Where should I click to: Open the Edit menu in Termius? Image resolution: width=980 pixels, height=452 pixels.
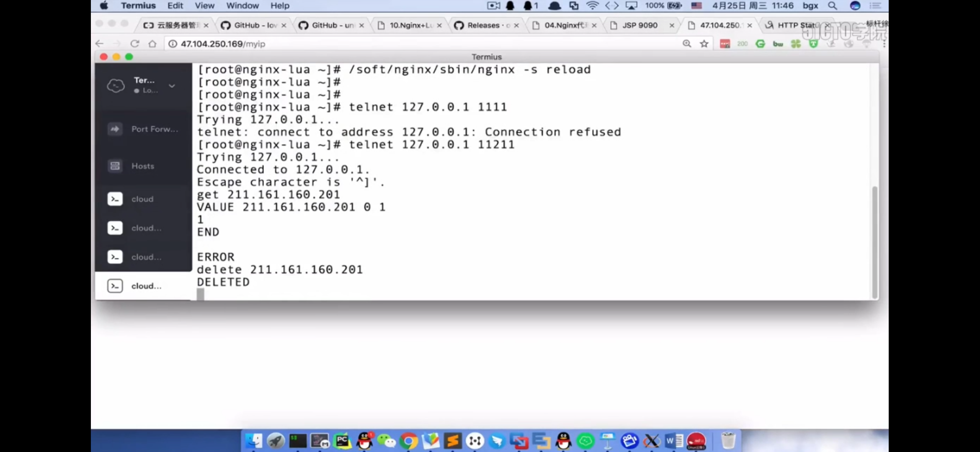tap(174, 5)
